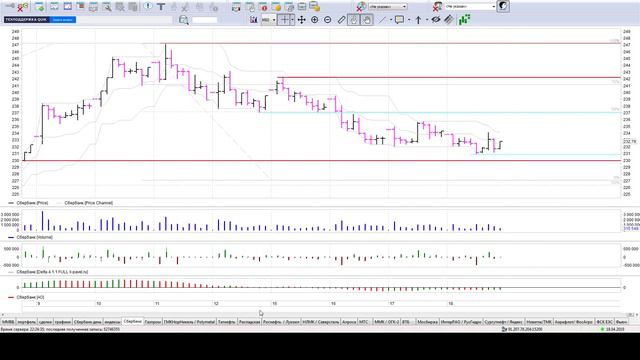Select the up arrow marker tool
The width and height of the screenshot is (640, 360).
click(x=418, y=20)
